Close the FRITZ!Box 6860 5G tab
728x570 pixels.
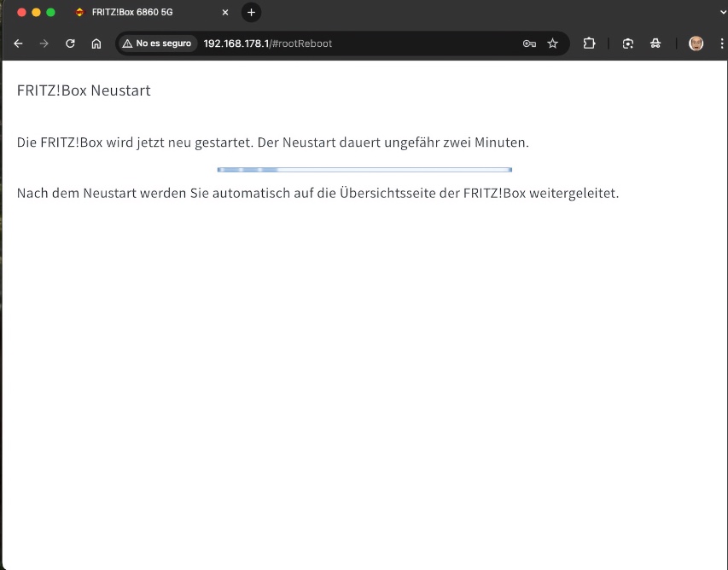click(225, 13)
